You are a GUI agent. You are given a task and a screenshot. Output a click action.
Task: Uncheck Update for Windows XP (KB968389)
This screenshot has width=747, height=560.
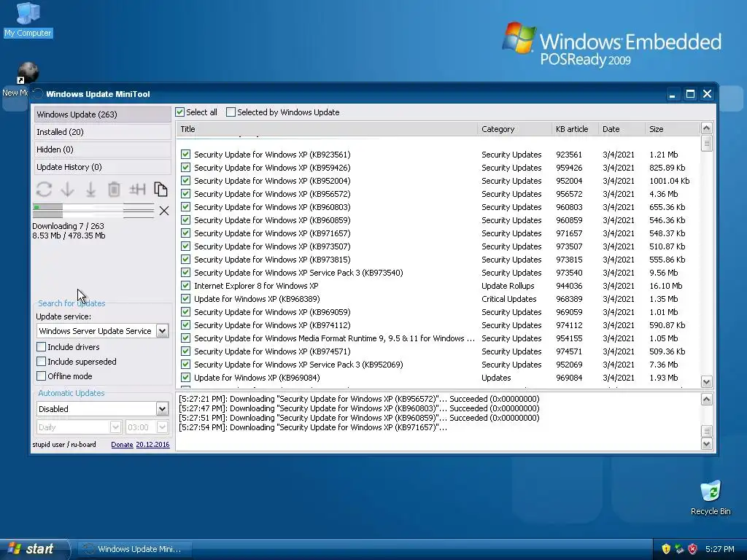click(186, 298)
